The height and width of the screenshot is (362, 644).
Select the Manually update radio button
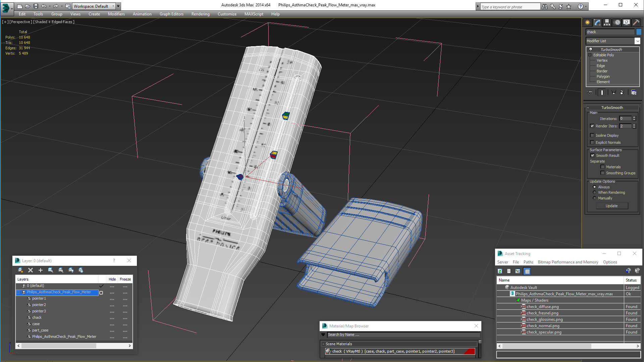(594, 198)
